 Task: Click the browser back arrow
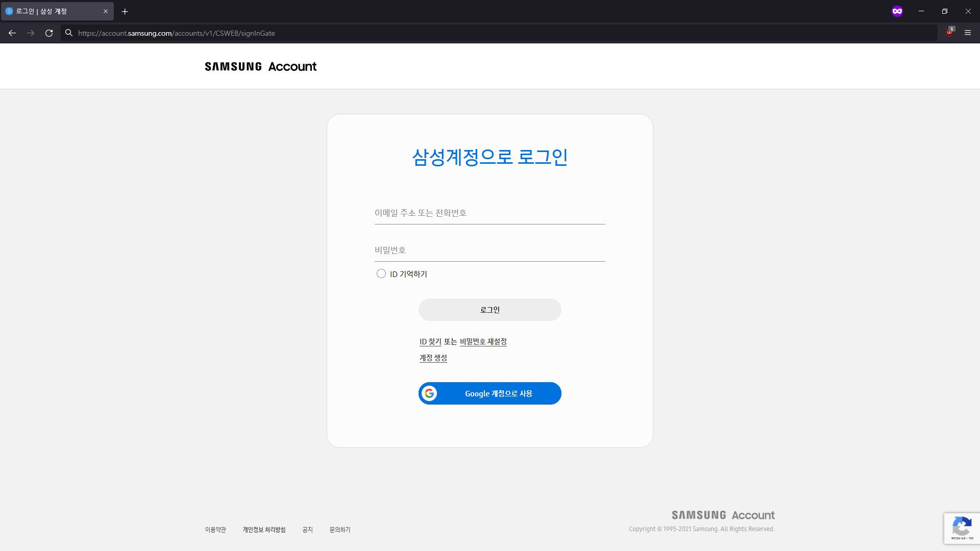12,33
